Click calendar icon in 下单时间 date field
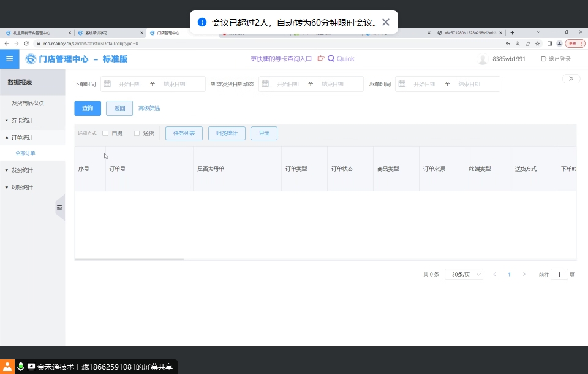The image size is (588, 374). pyautogui.click(x=107, y=84)
